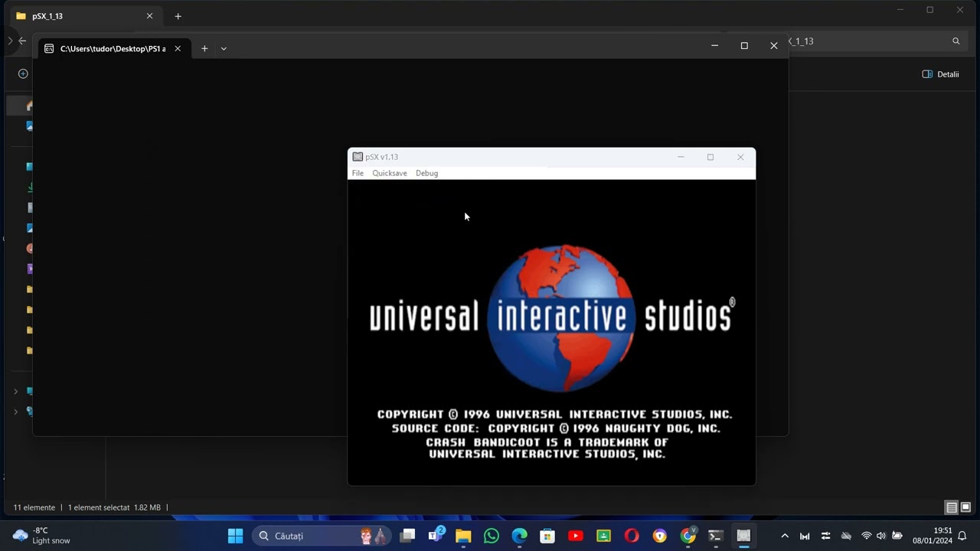The width and height of the screenshot is (980, 551).
Task: Switch to the pSX emulator taskbar icon
Action: [743, 536]
